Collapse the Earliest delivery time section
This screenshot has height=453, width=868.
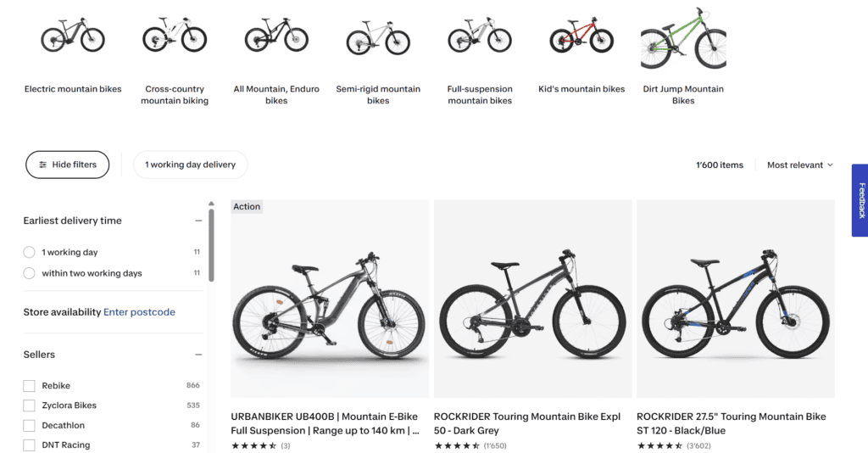tap(198, 221)
